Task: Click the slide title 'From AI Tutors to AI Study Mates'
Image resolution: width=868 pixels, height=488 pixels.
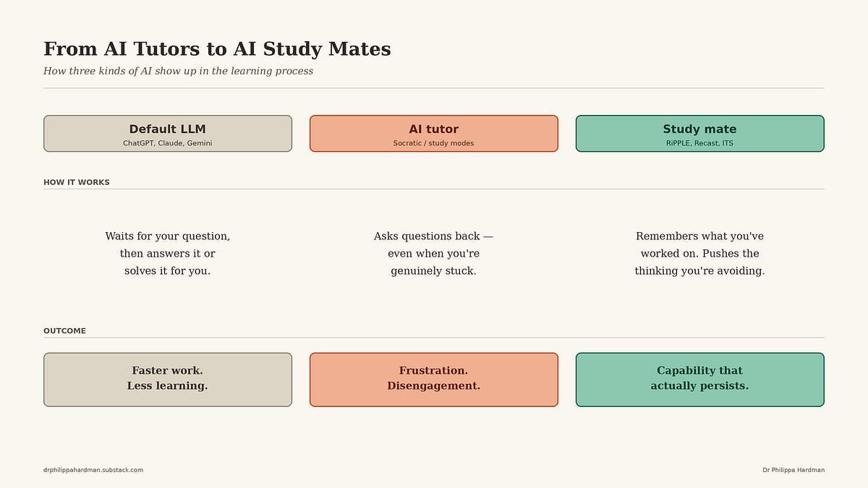Action: [217, 49]
